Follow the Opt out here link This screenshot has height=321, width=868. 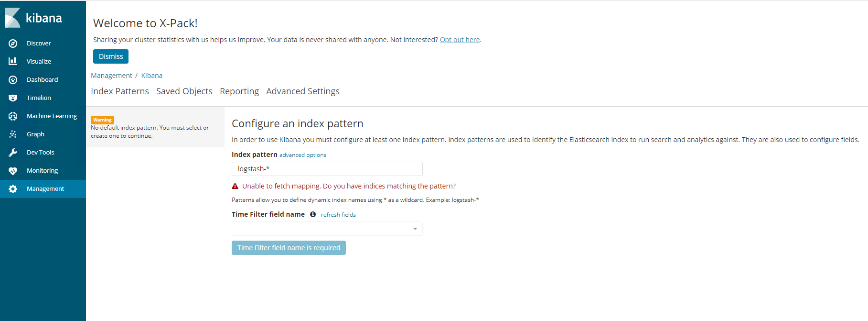click(460, 40)
